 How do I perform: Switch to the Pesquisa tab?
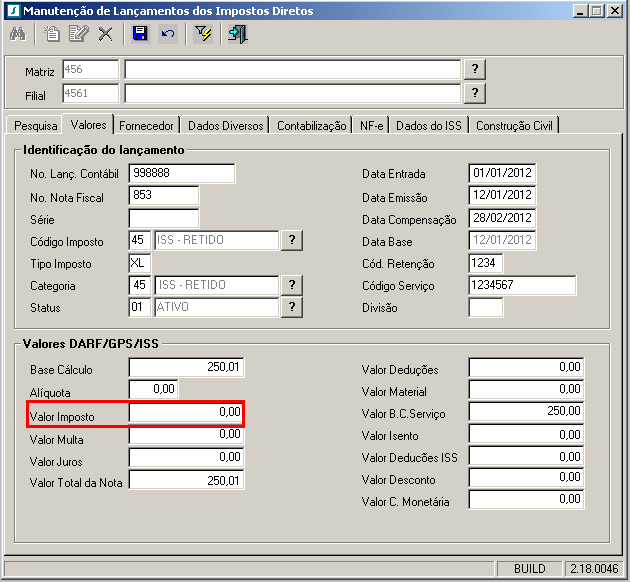point(35,126)
